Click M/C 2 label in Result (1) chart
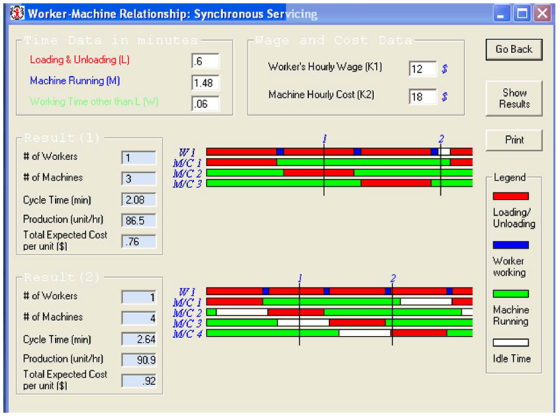This screenshot has height=420, width=560. 187,174
